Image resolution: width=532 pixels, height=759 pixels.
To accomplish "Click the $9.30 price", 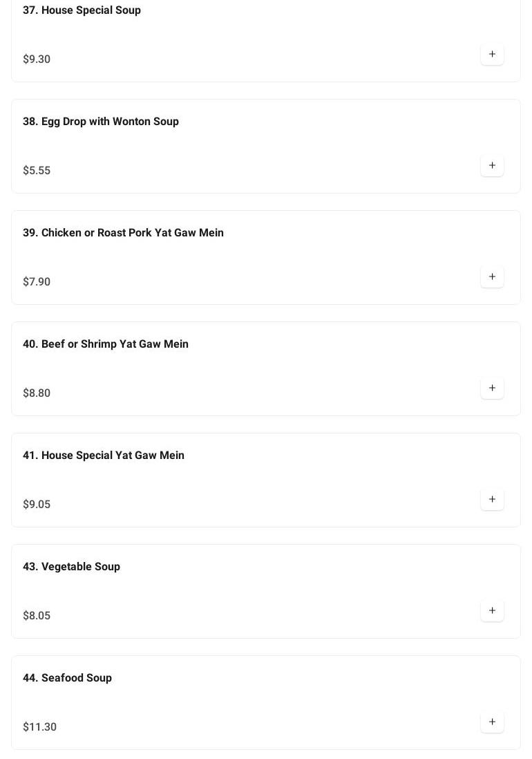I will (37, 59).
